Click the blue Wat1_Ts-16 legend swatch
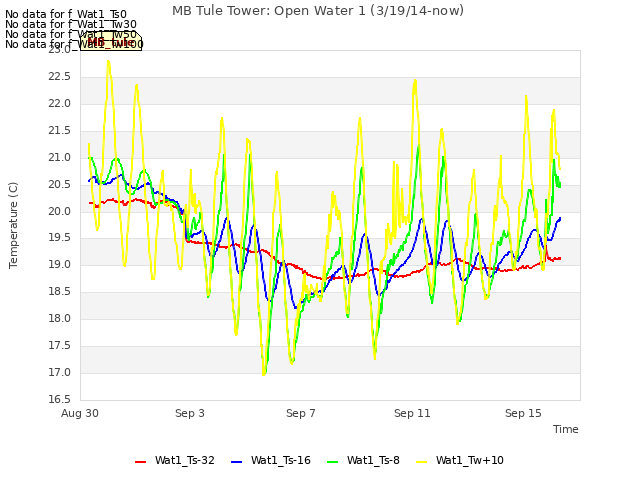 point(237,462)
